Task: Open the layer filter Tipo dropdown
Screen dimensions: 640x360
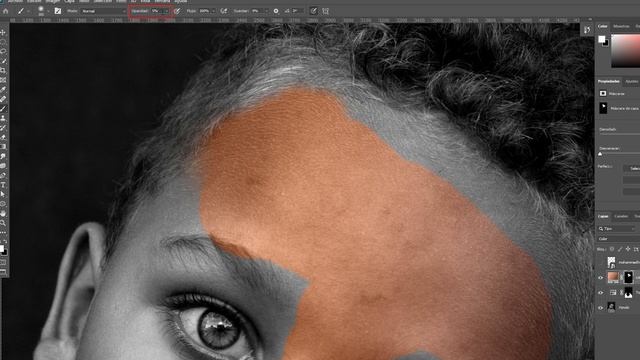Action: click(x=617, y=229)
